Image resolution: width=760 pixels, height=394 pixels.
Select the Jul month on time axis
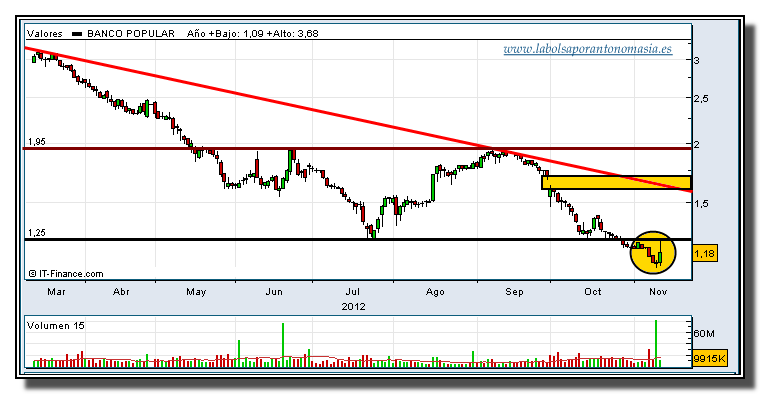pyautogui.click(x=352, y=292)
